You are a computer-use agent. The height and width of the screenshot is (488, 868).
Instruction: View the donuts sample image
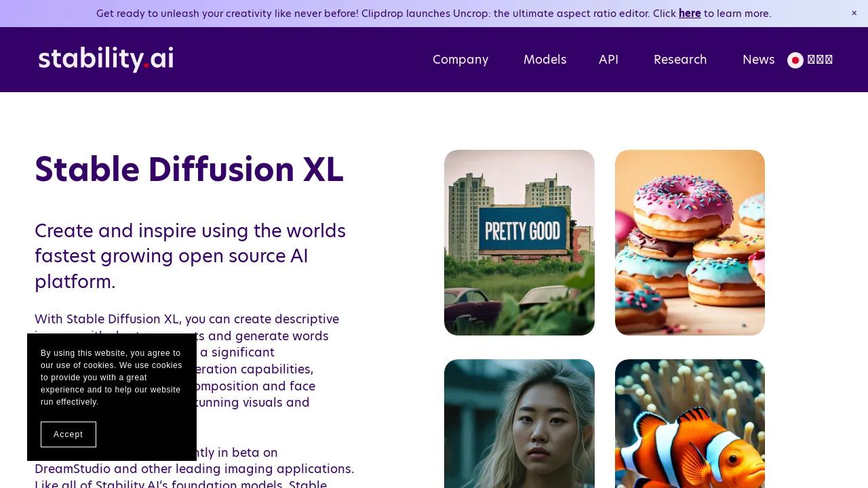tap(690, 243)
